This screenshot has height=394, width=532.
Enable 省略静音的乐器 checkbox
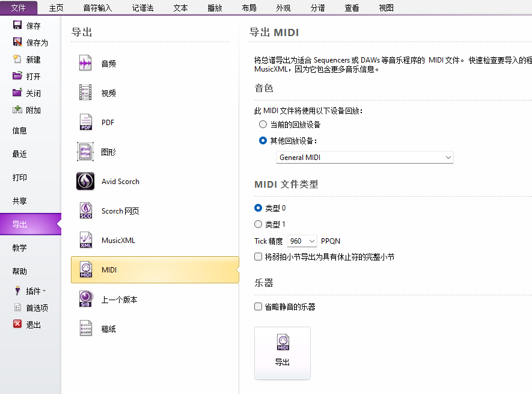(258, 307)
